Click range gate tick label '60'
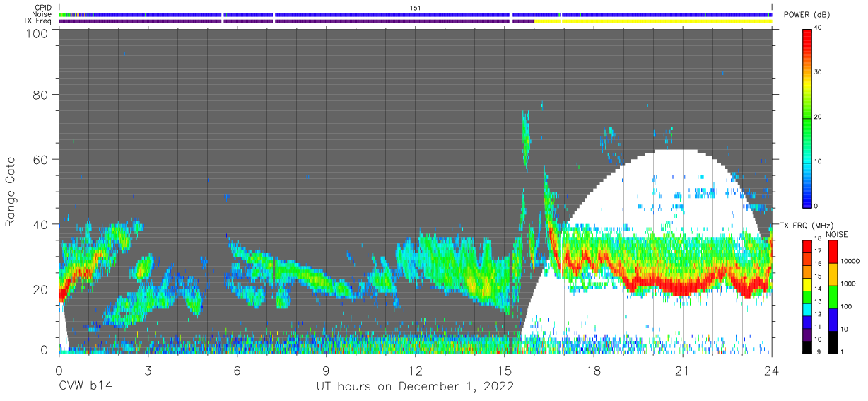The width and height of the screenshot is (868, 401). click(42, 159)
